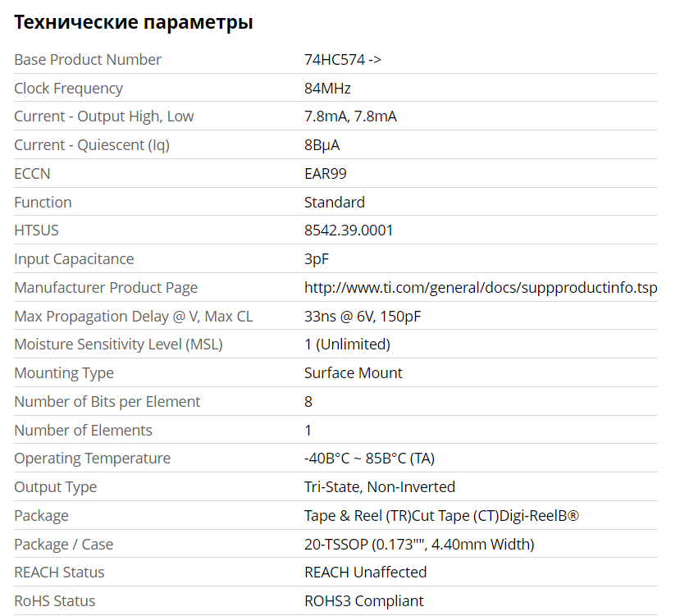Image resolution: width=680 pixels, height=616 pixels.
Task: Click the 33ns @ 6V, 150pF value
Action: (x=363, y=317)
